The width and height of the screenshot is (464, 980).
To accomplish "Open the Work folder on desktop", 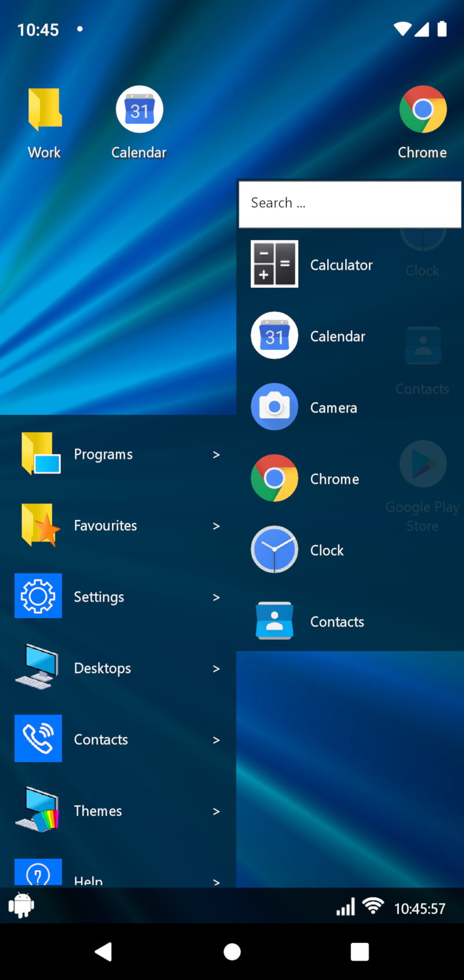I will pyautogui.click(x=45, y=109).
